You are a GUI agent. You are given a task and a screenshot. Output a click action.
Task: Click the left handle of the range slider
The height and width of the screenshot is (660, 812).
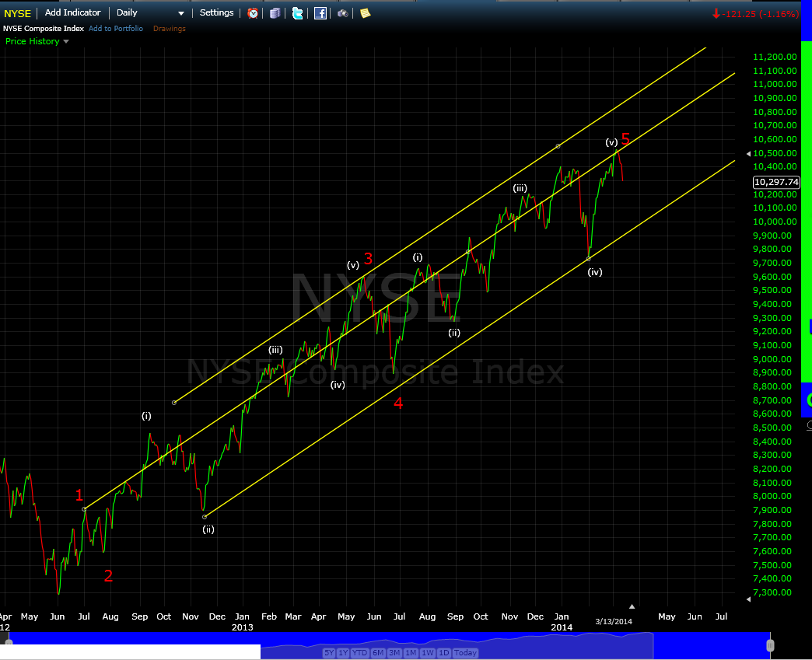(7, 642)
